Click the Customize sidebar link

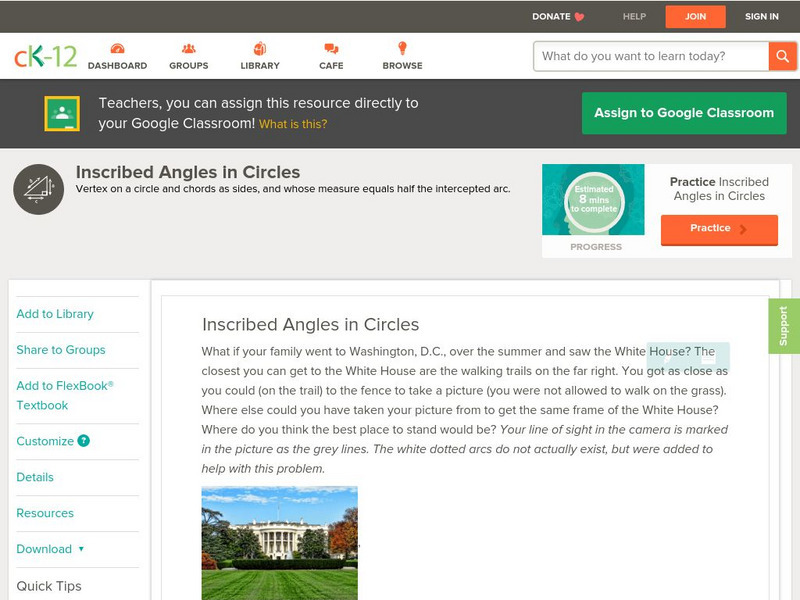45,441
